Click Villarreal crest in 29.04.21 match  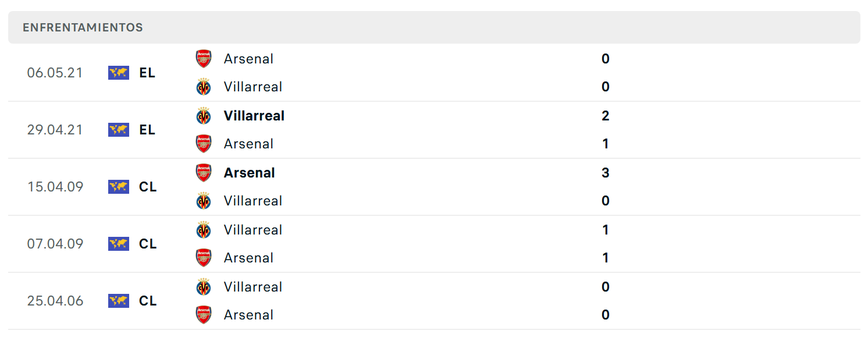pos(204,116)
